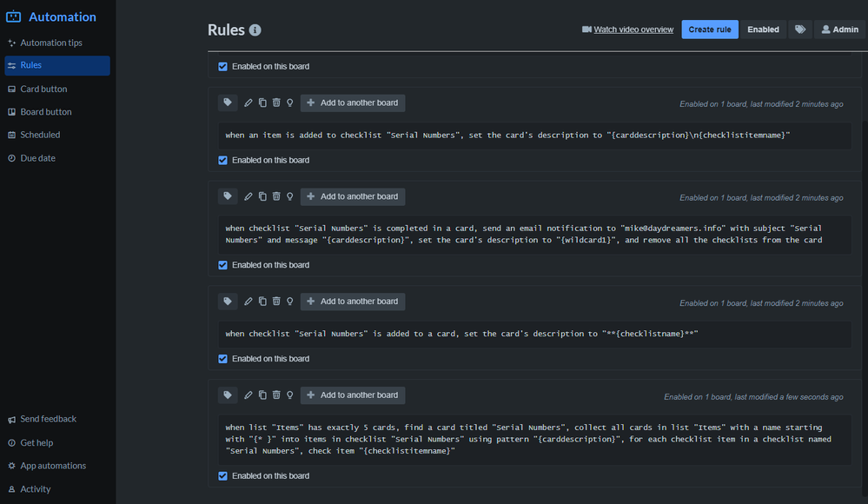Click Add to another board on the fourth rule
Image resolution: width=868 pixels, height=504 pixels.
pos(352,395)
